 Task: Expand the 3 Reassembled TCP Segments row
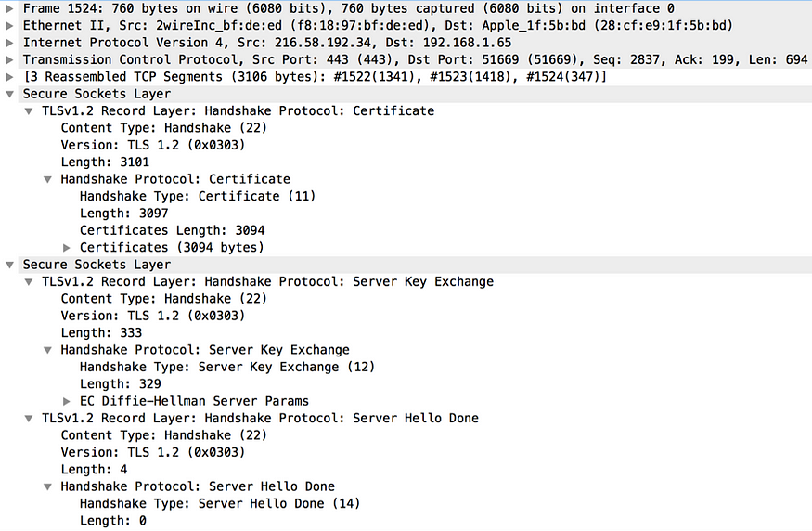[9, 77]
